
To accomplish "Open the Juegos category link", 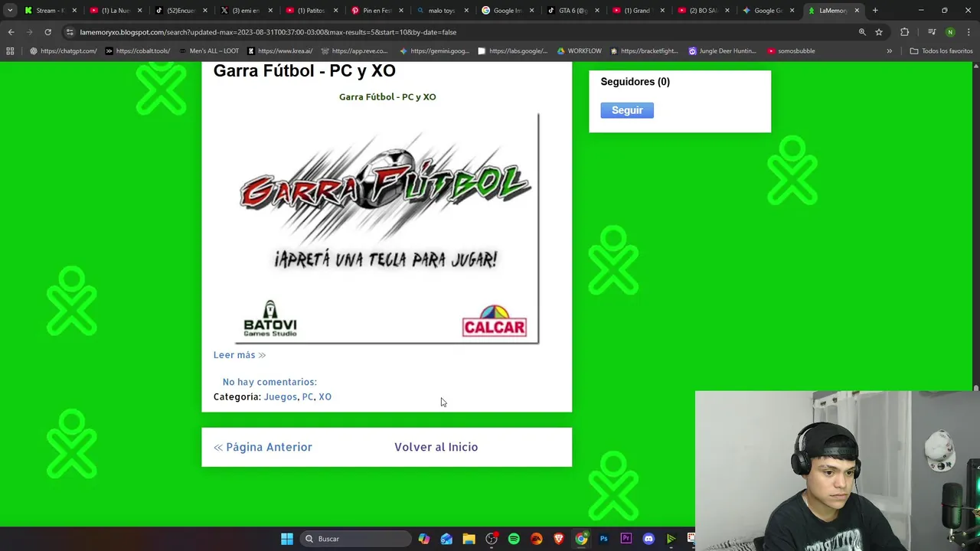I will coord(280,396).
